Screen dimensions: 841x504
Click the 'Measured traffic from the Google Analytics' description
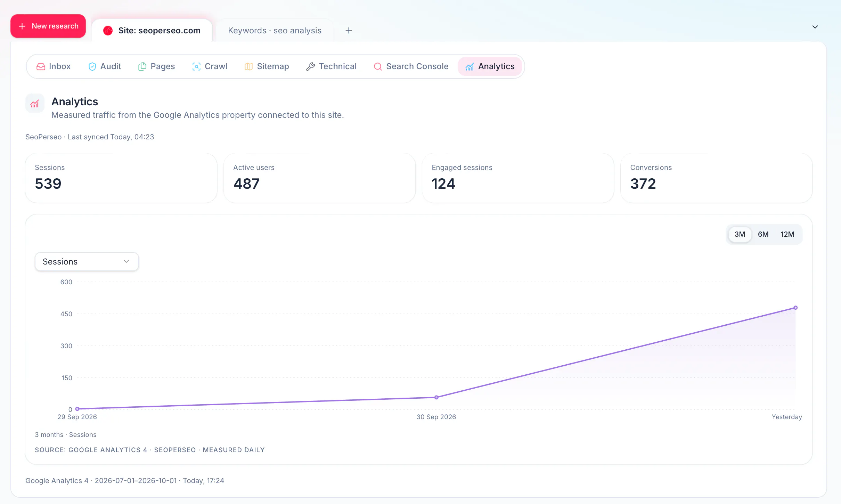click(x=198, y=115)
